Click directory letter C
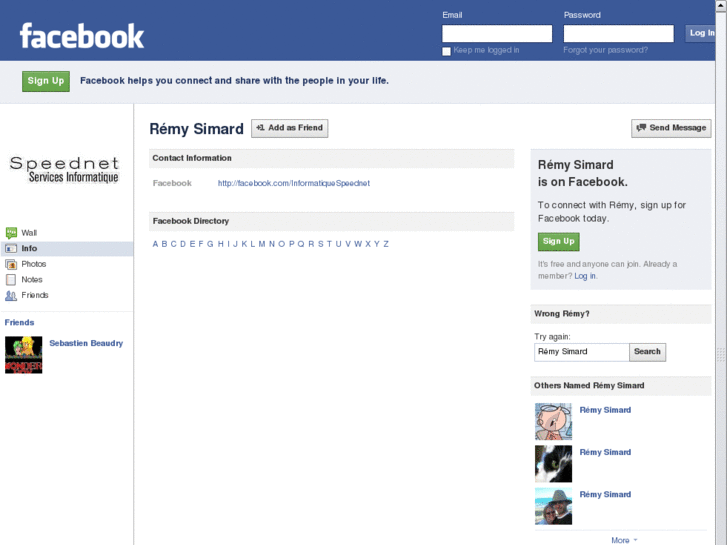This screenshot has width=727, height=545. 173,244
